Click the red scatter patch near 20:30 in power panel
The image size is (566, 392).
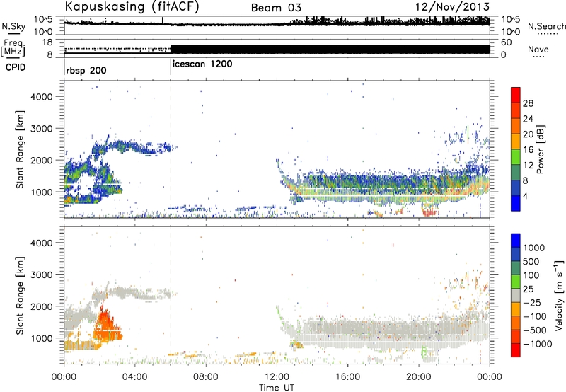click(x=429, y=212)
